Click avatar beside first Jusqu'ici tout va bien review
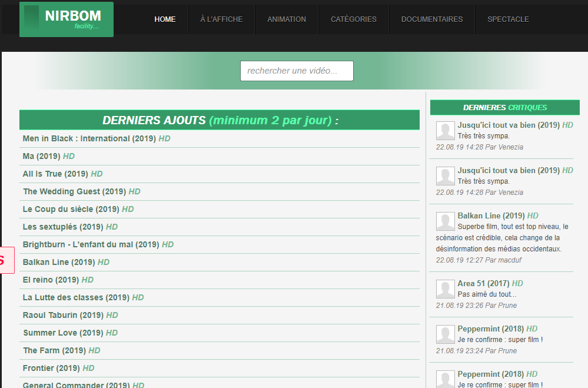Image resolution: width=588 pixels, height=388 pixels. [445, 131]
